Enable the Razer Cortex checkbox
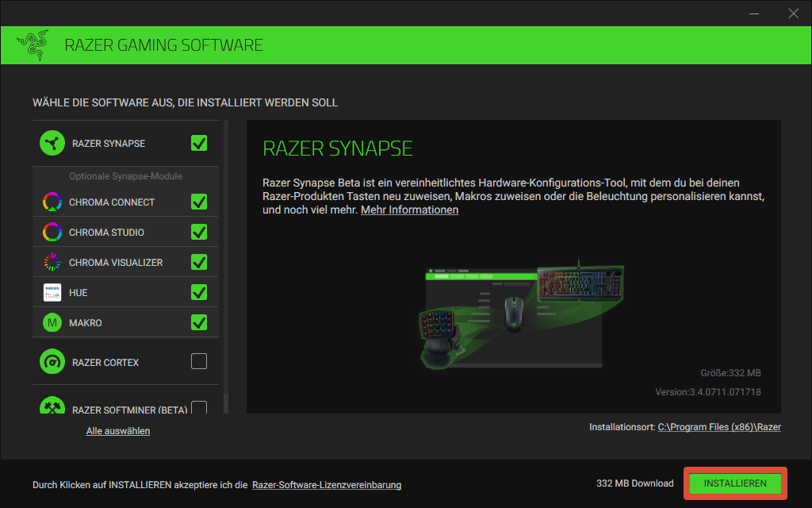 199,361
